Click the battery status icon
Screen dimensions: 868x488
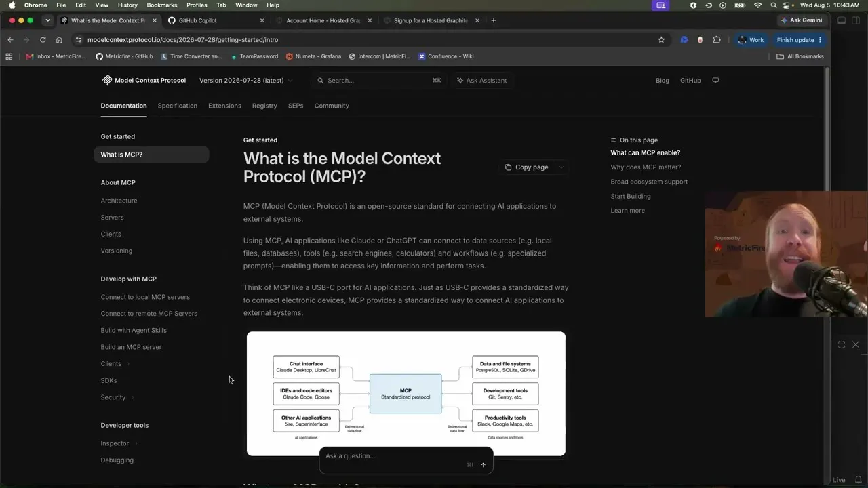741,5
